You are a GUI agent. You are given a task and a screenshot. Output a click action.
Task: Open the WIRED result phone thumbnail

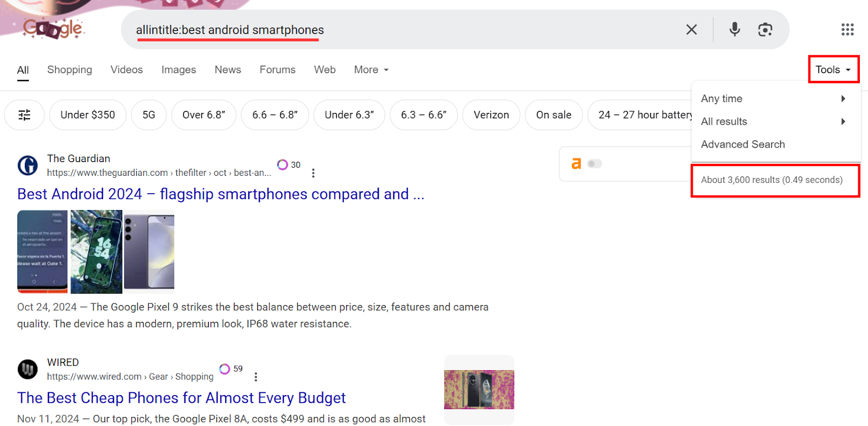(x=479, y=390)
